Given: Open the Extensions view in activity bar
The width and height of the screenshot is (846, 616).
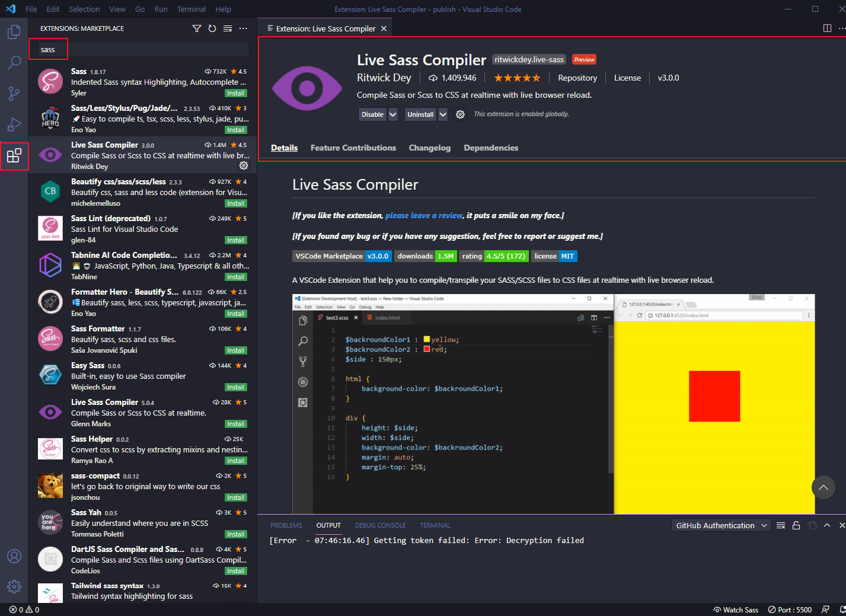Looking at the screenshot, I should (14, 156).
